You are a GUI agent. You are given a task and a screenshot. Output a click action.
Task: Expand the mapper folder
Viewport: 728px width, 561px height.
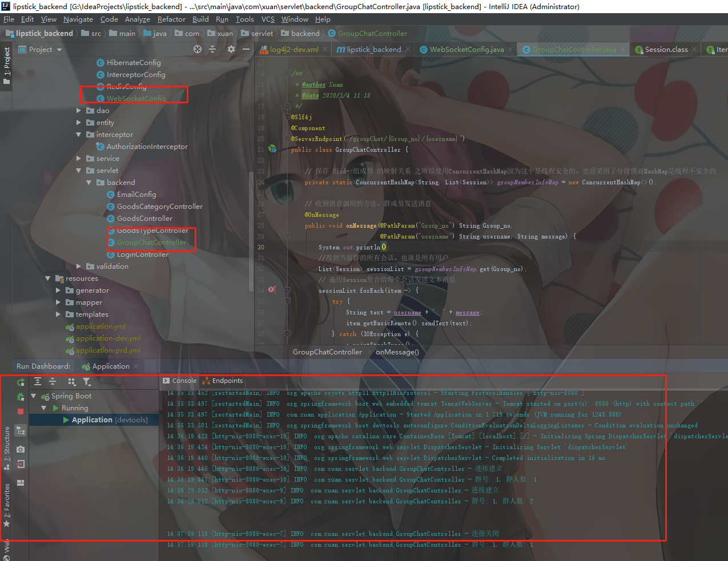pos(58,302)
